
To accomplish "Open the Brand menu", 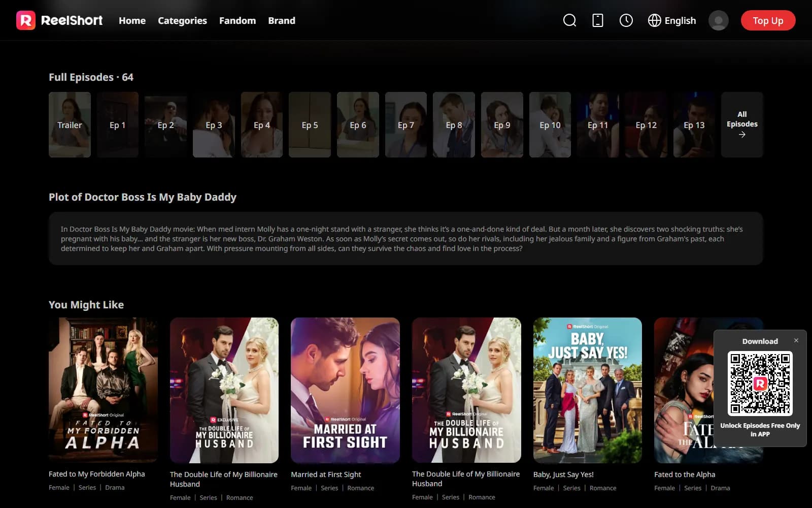I will (x=282, y=20).
